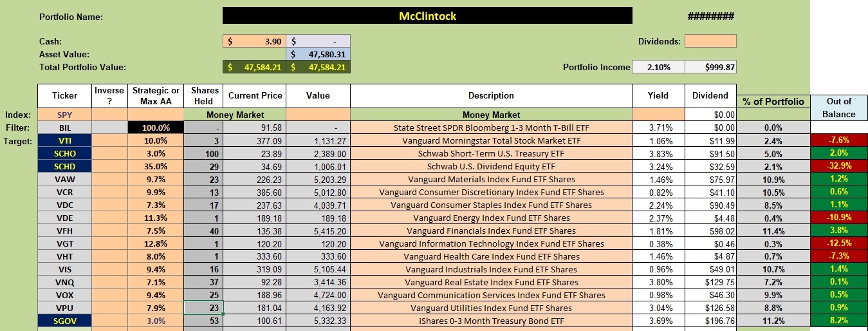Click SCHO yield 3.83%
This screenshot has height=331, width=868.
[658, 153]
